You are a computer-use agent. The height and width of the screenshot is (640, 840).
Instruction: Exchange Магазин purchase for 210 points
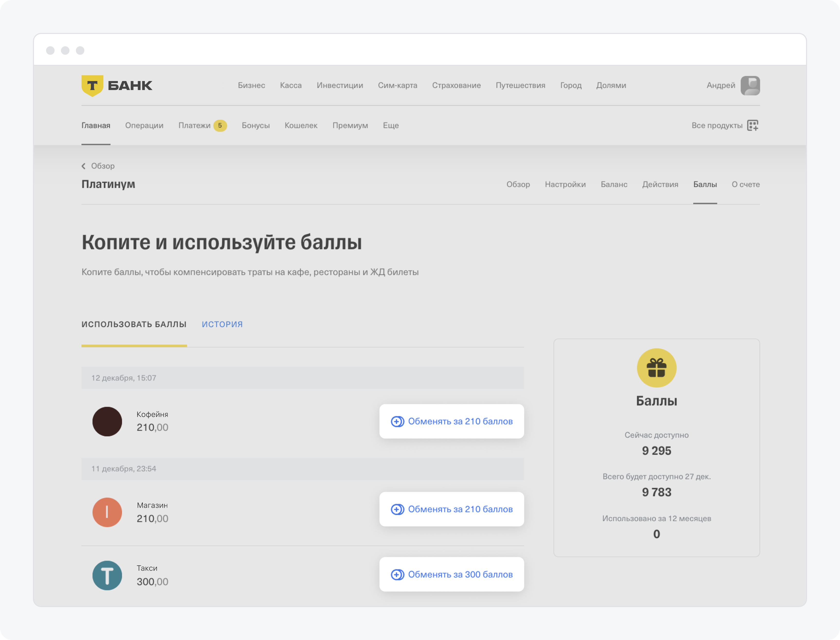(x=452, y=509)
